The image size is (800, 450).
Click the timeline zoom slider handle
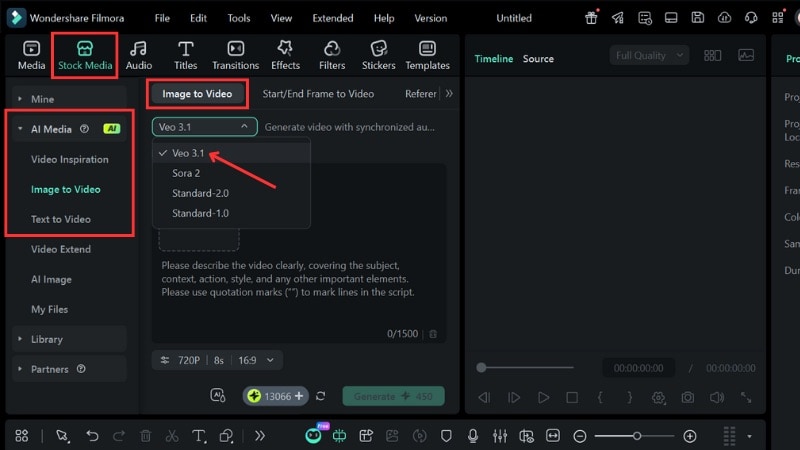[x=637, y=436]
